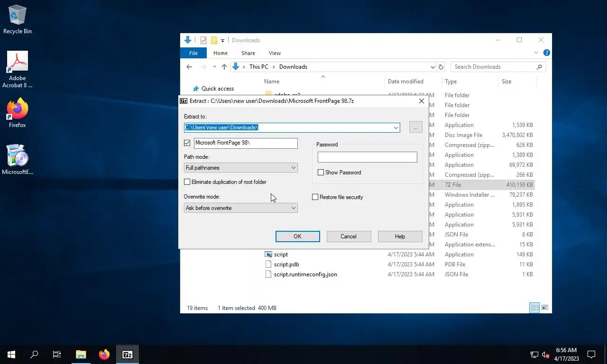Open the Share ribbon tab
607x364 pixels.
[x=248, y=53]
